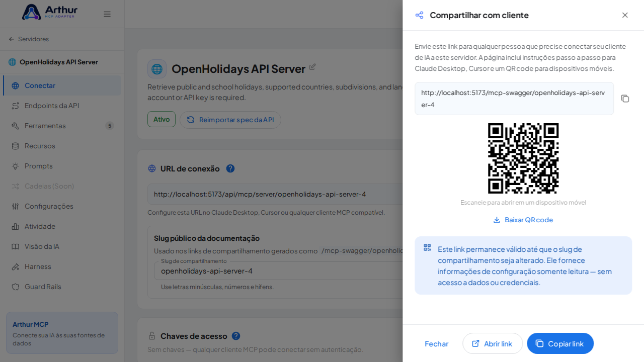Open help for URL de conexão
The image size is (644, 362).
[x=230, y=168]
